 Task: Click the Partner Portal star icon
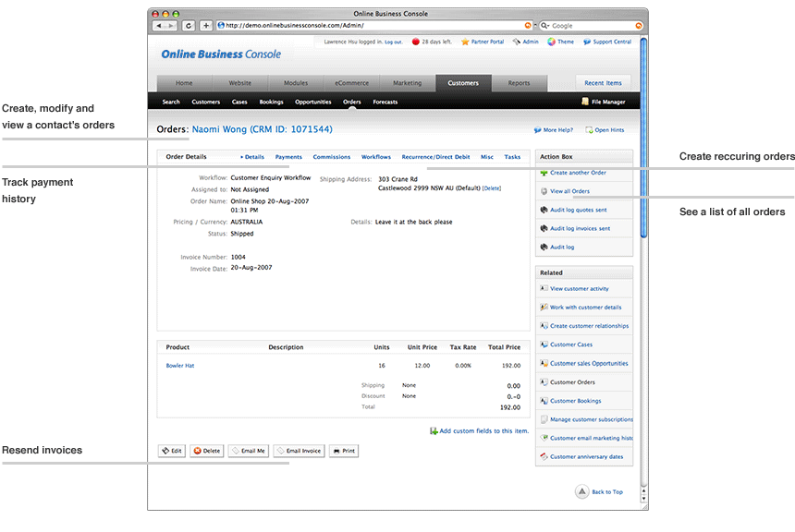pos(465,42)
